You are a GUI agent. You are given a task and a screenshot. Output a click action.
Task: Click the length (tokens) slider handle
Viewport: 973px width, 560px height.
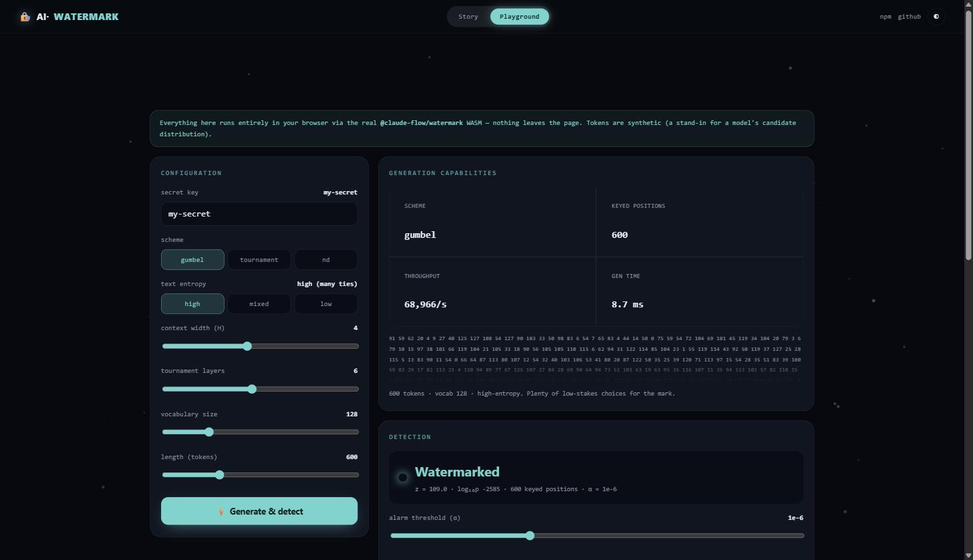tap(219, 475)
